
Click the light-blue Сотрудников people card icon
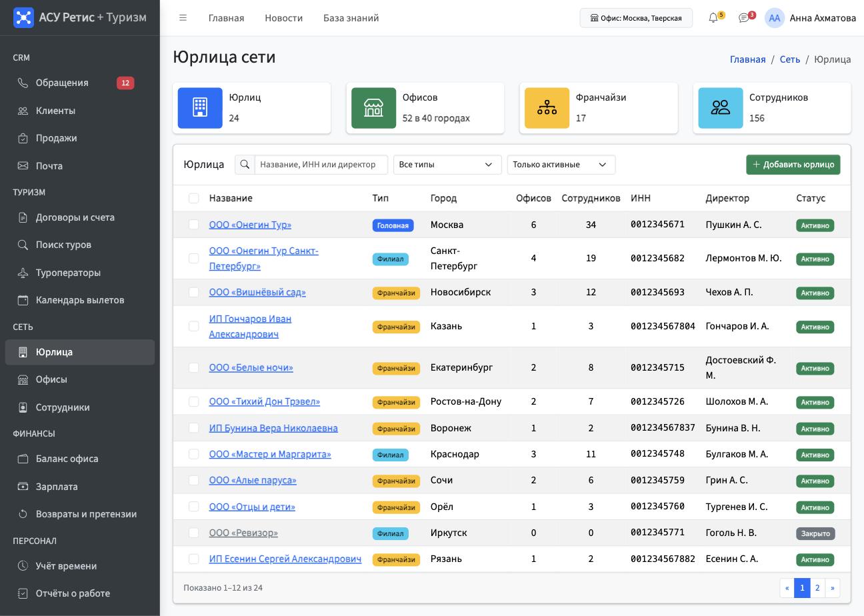click(x=721, y=108)
